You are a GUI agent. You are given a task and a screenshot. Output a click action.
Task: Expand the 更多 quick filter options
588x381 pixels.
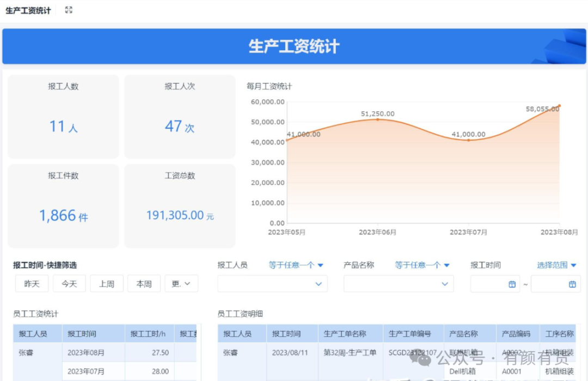(181, 284)
